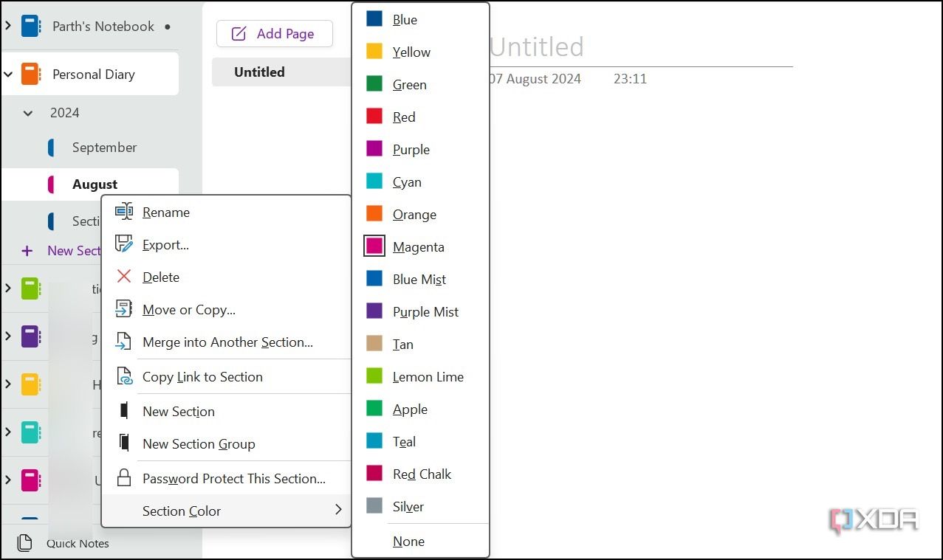This screenshot has width=943, height=560.
Task: Click the plus icon beside New Section
Action: (27, 251)
